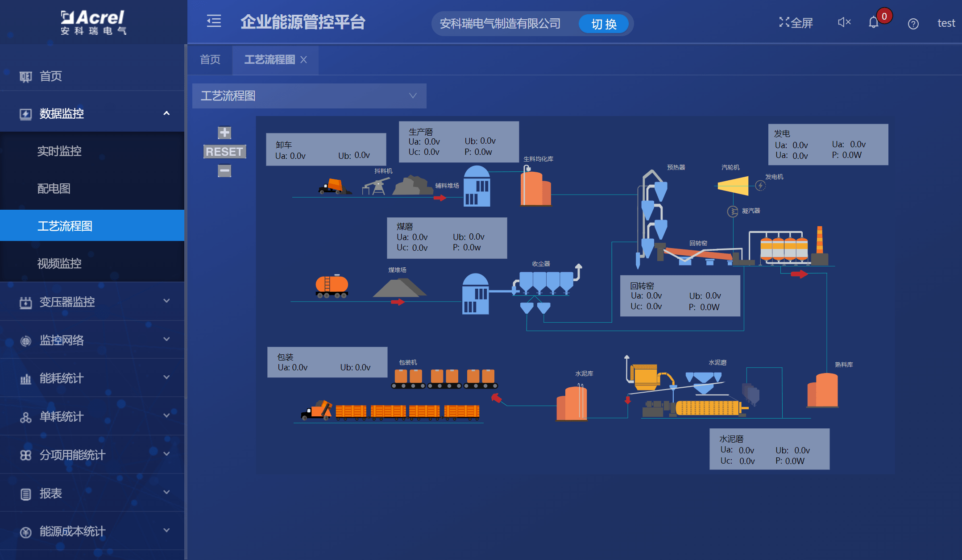Select 工艺流程图 in the sidebar

point(92,226)
